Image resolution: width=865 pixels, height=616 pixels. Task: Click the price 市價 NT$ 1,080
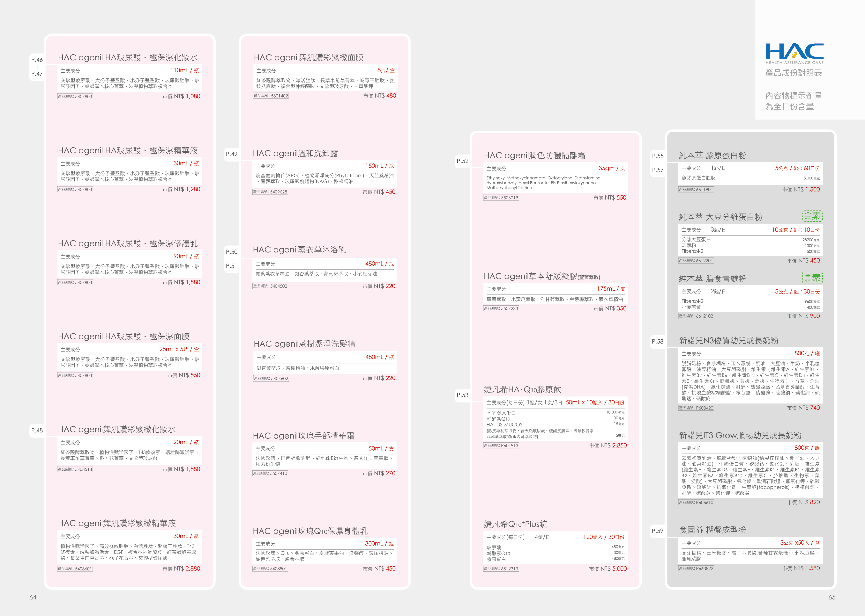pos(181,96)
